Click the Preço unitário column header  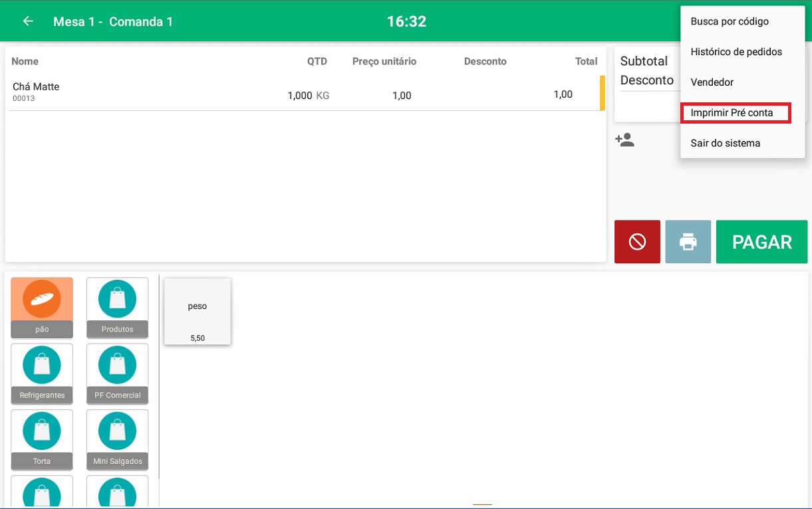pyautogui.click(x=384, y=61)
